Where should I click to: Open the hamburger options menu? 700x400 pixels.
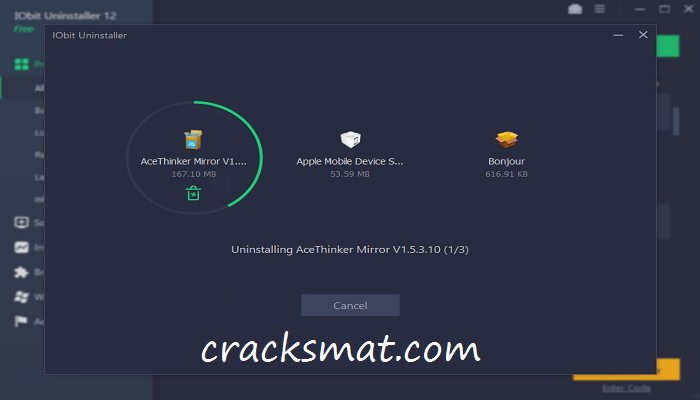point(600,9)
